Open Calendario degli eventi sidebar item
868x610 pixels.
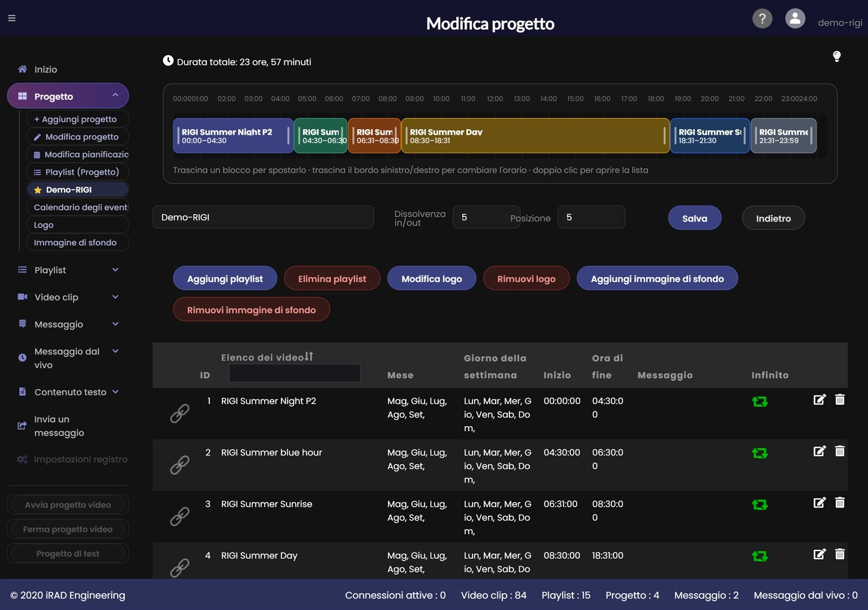(x=78, y=207)
